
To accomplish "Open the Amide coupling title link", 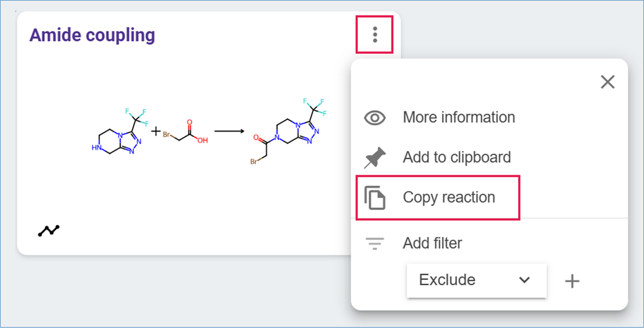I will click(92, 35).
